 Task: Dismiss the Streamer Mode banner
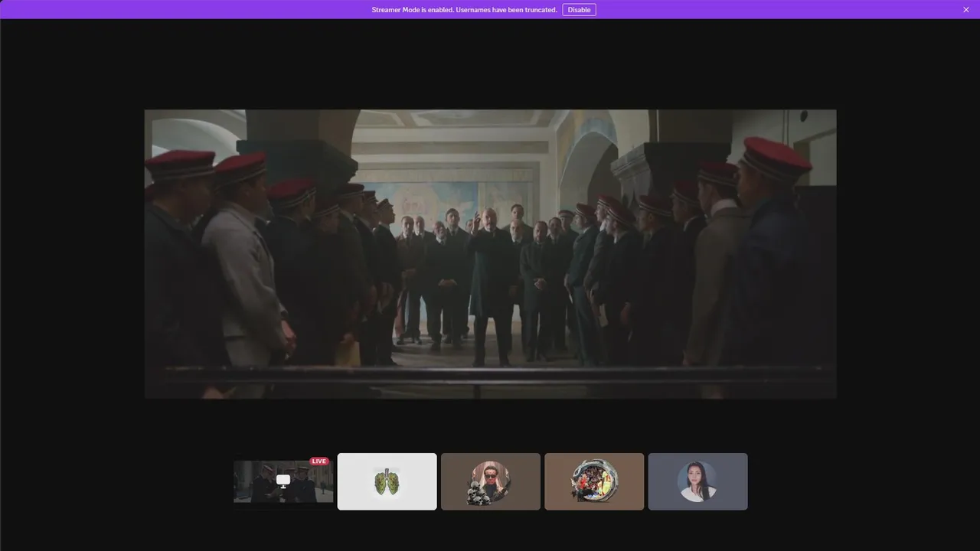[966, 10]
